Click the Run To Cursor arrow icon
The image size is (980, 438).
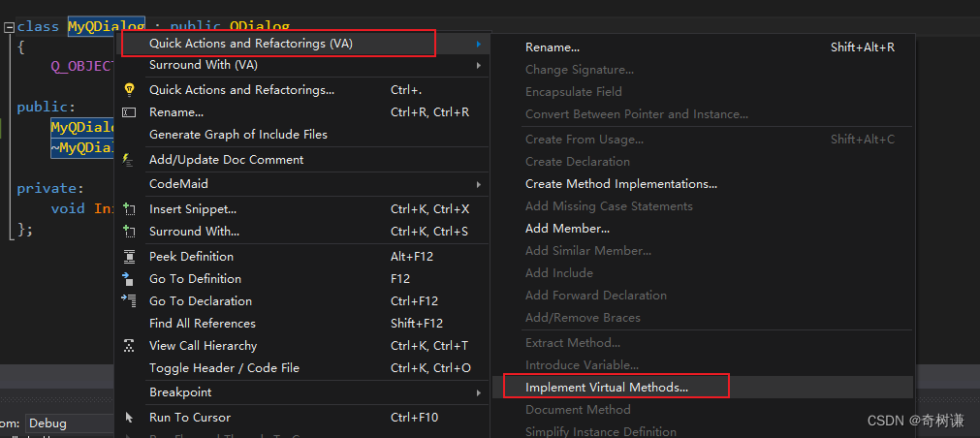129,418
